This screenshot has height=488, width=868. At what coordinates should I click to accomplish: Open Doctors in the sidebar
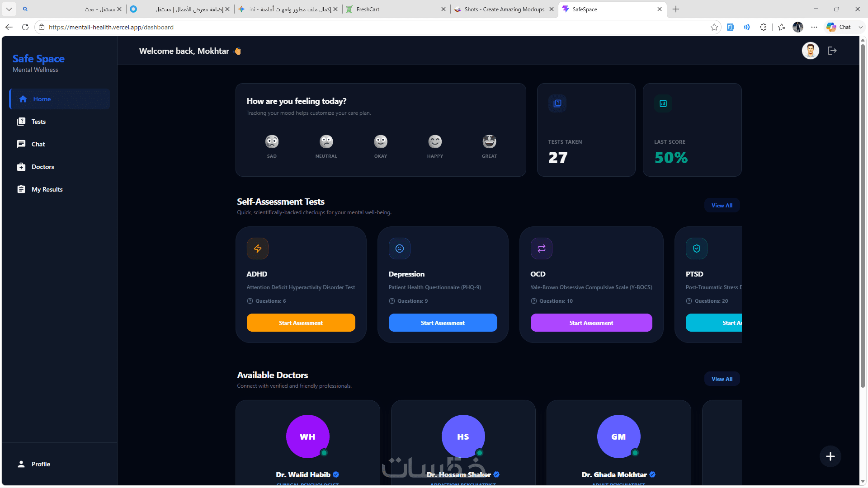point(59,167)
